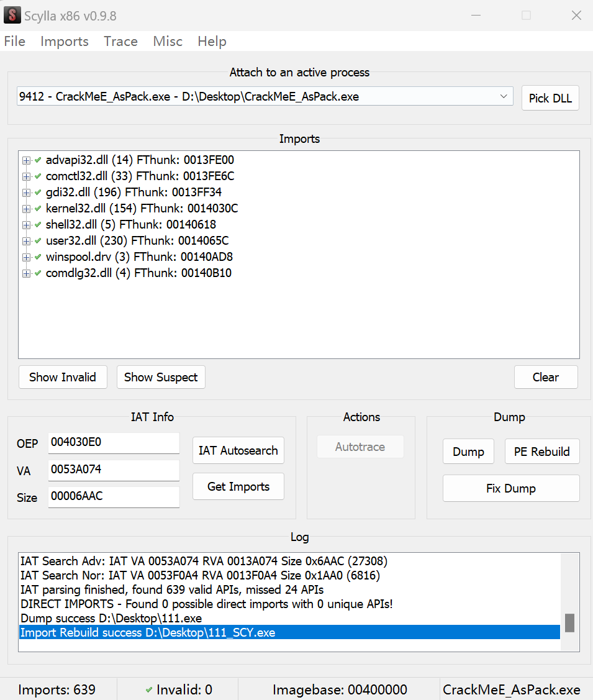Click Show Invalid button
This screenshot has width=593, height=700.
pyautogui.click(x=63, y=377)
